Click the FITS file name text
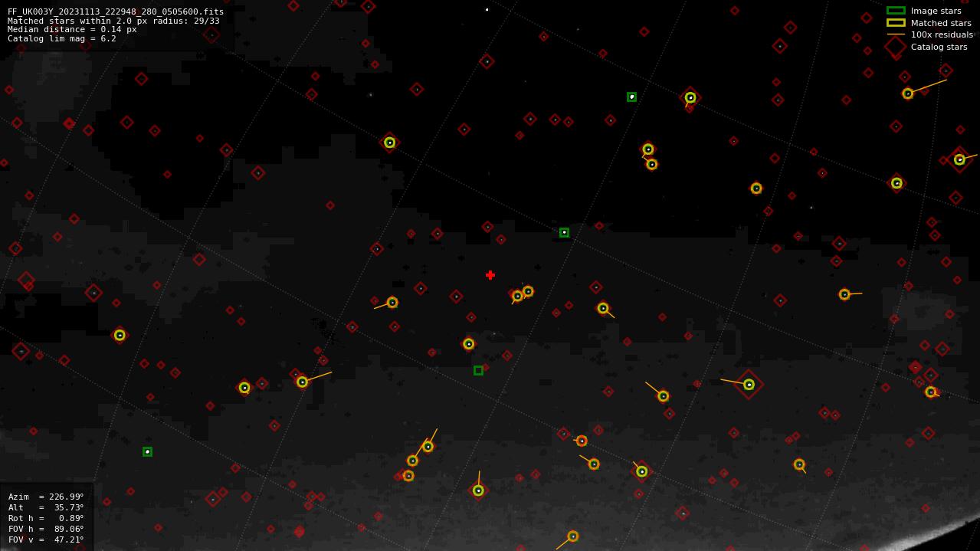This screenshot has width=980, height=551. pos(116,11)
